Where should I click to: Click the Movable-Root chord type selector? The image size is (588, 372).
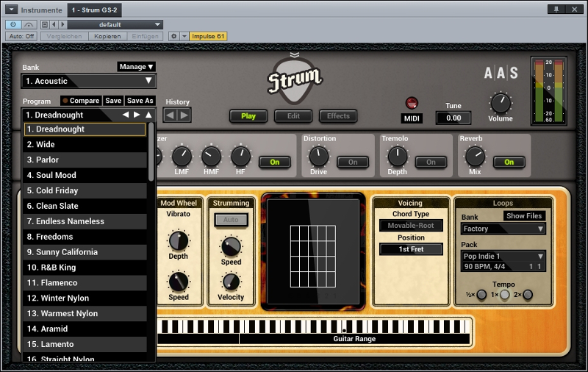tap(411, 226)
